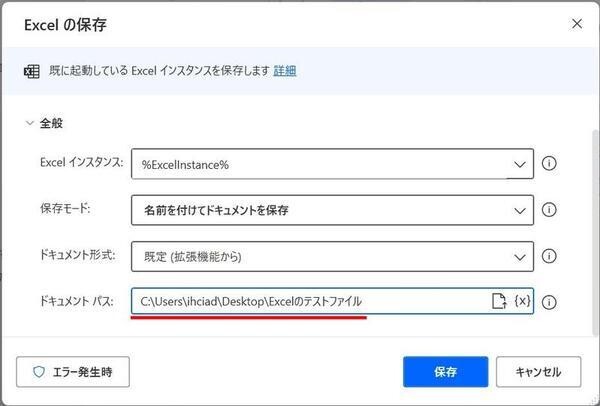Open the Excel インスタンス dropdown
The width and height of the screenshot is (600, 406).
tap(519, 165)
